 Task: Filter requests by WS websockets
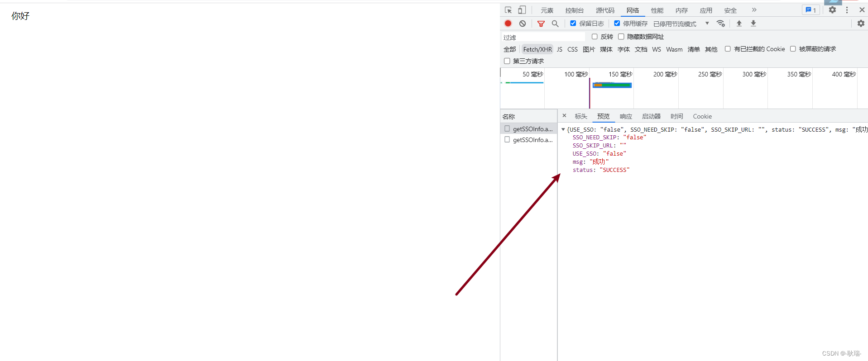[x=657, y=49]
